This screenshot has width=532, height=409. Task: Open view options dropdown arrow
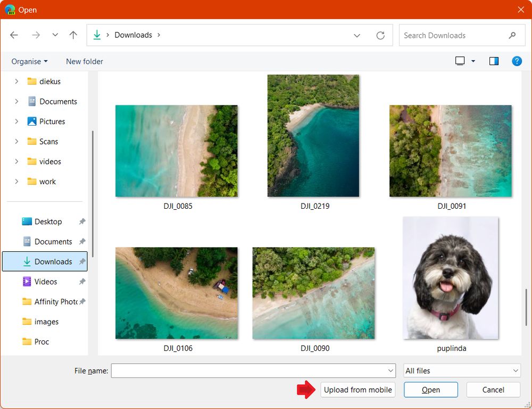[x=473, y=61]
